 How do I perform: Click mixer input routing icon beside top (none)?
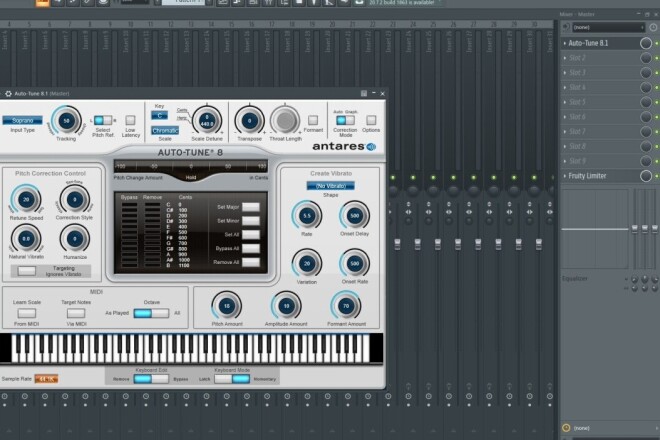click(x=566, y=27)
